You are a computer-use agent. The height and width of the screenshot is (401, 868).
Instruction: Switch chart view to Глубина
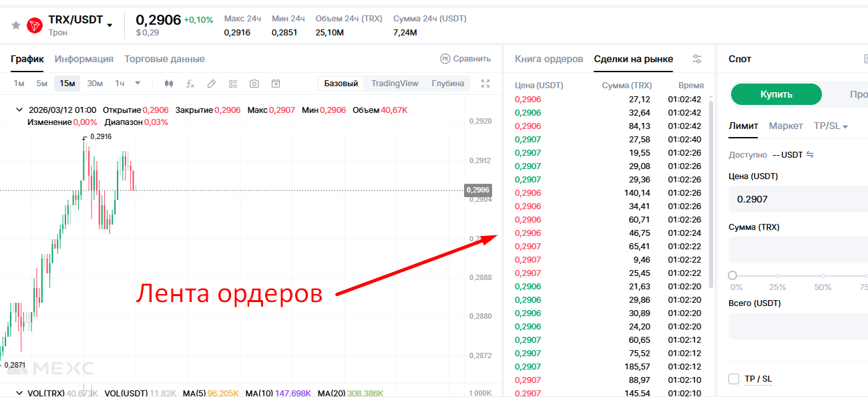(447, 84)
